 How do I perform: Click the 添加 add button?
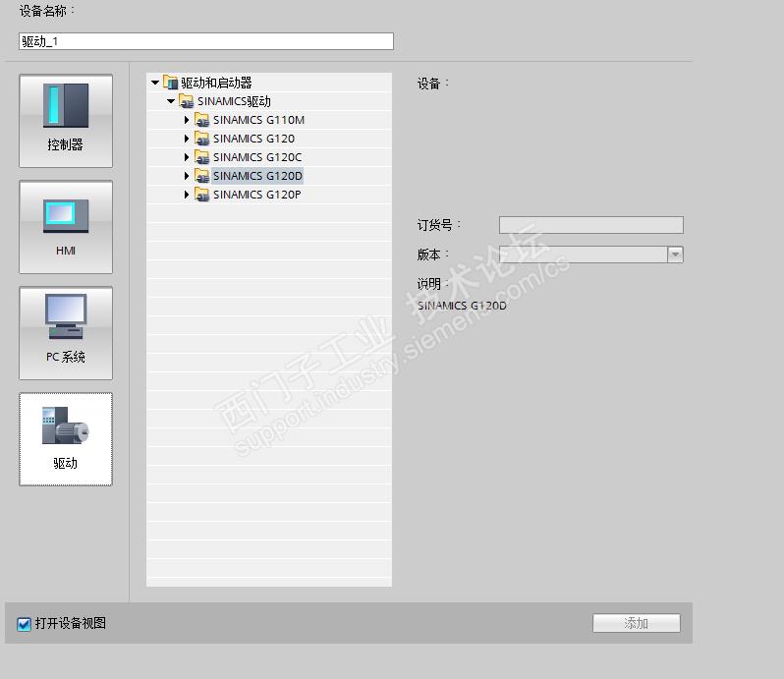(x=636, y=623)
